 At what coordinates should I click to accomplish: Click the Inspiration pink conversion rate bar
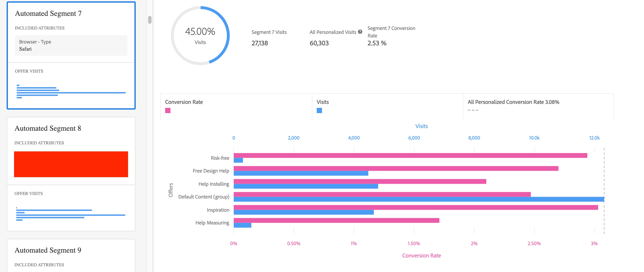pos(416,207)
